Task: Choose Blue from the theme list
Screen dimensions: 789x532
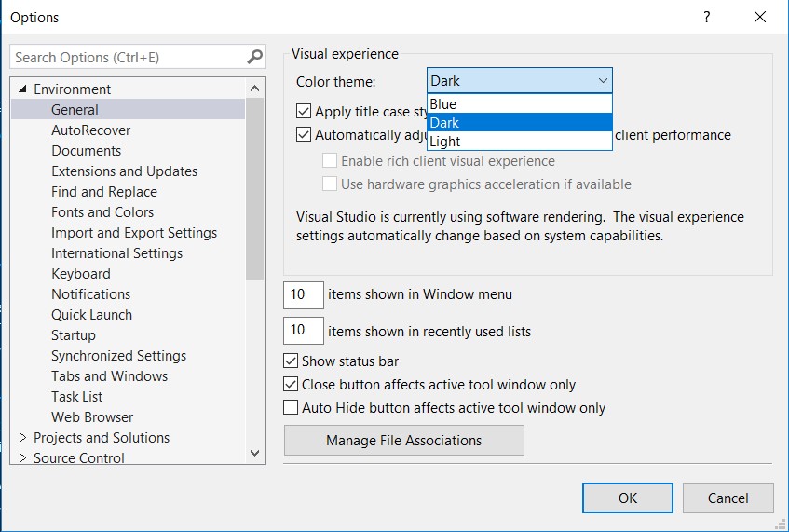Action: tap(519, 104)
